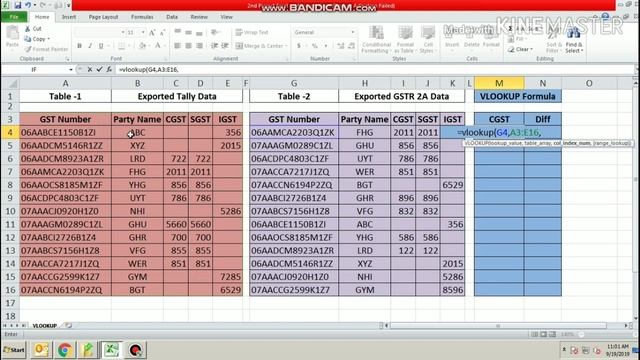The width and height of the screenshot is (640, 360).
Task: Open the General number format dropdown
Action: pyautogui.click(x=352, y=32)
